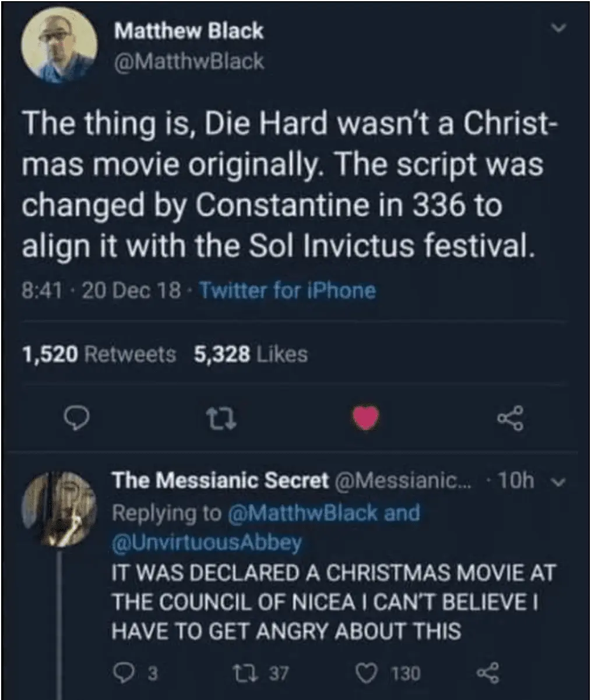
Task: Unlike the main tweet's red heart
Action: click(x=366, y=418)
